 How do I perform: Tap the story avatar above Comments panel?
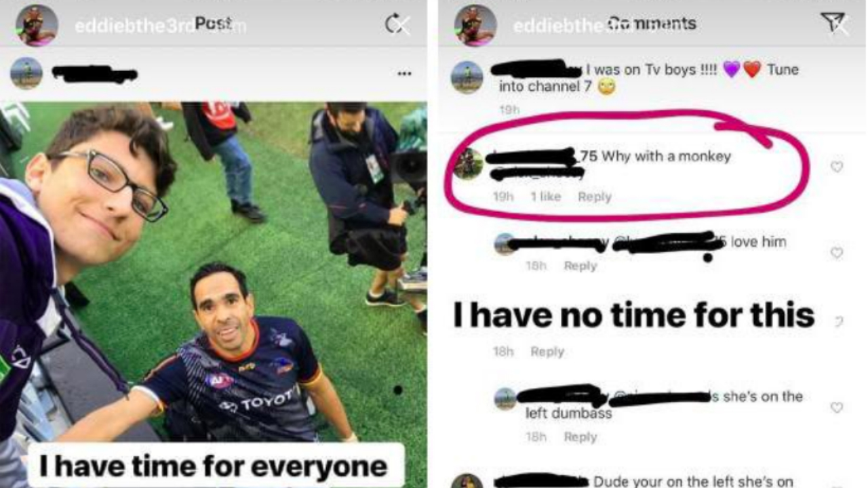(x=475, y=25)
